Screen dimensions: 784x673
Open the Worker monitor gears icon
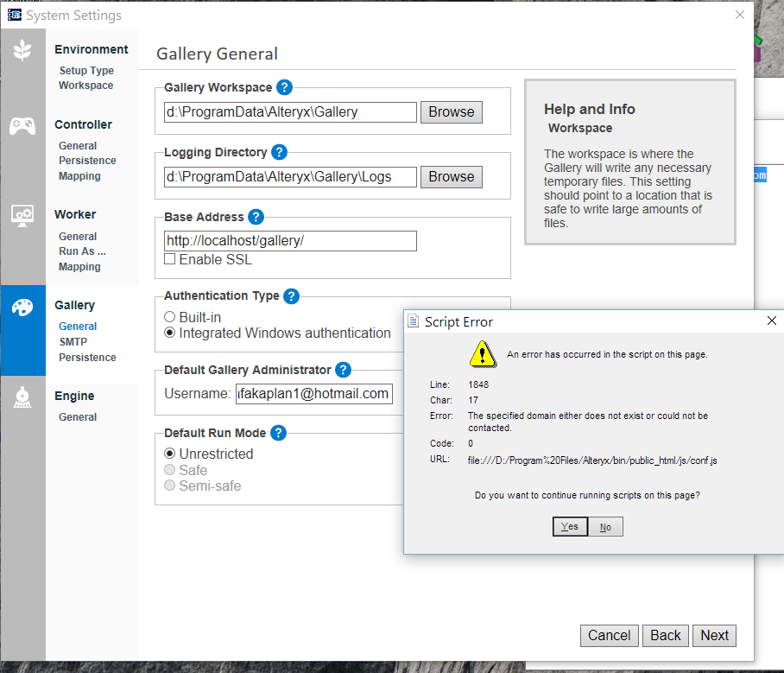coord(22,216)
